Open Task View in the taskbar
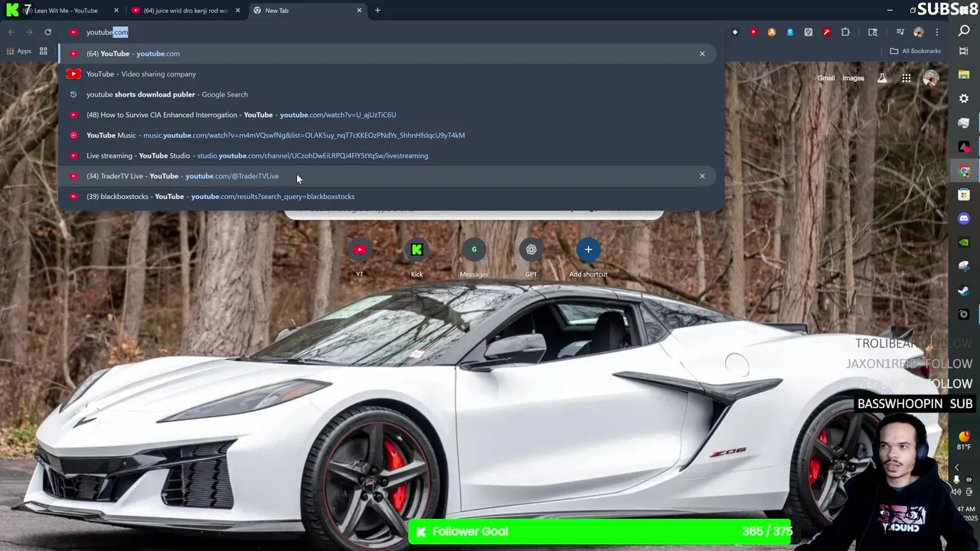 click(x=964, y=51)
